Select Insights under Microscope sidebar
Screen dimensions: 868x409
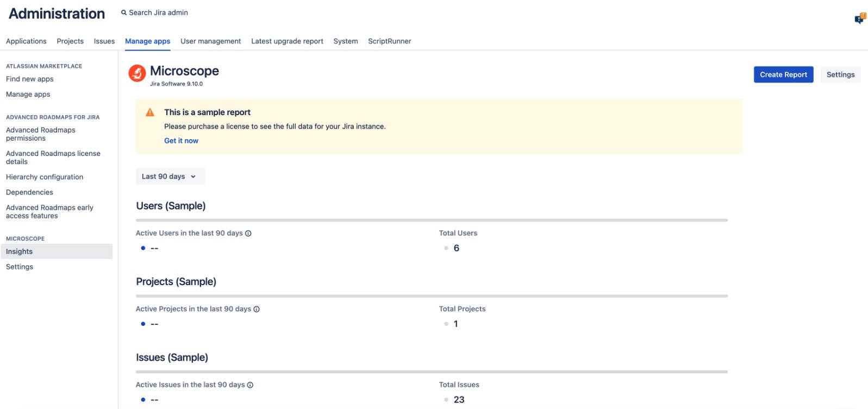pos(57,251)
